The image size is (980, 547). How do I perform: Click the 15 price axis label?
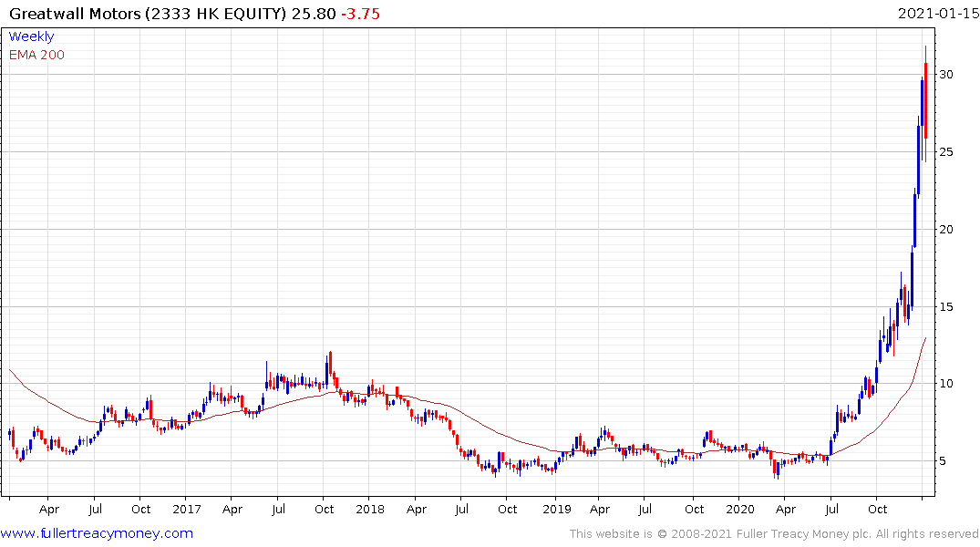(946, 306)
